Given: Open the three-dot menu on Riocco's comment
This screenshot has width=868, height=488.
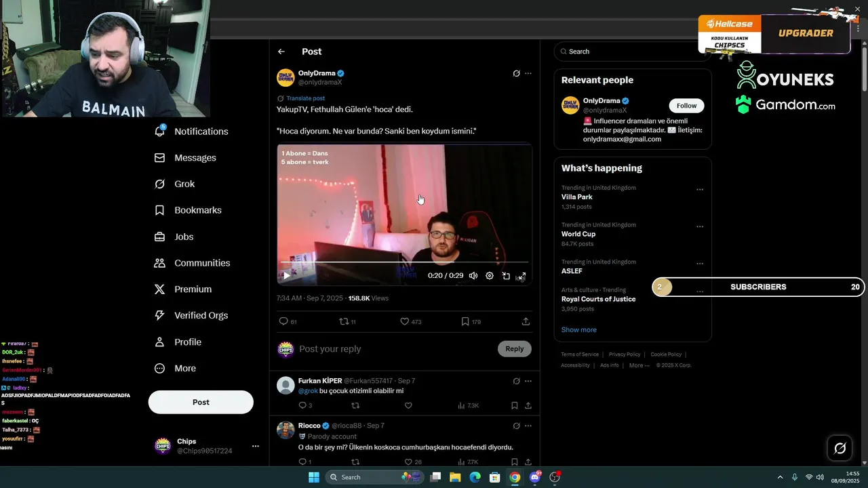Looking at the screenshot, I should (528, 426).
